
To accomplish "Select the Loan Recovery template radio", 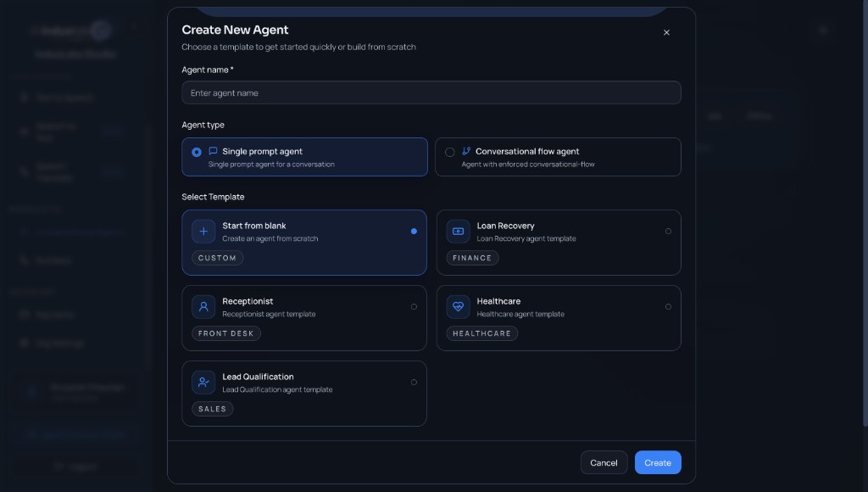I will (x=668, y=231).
